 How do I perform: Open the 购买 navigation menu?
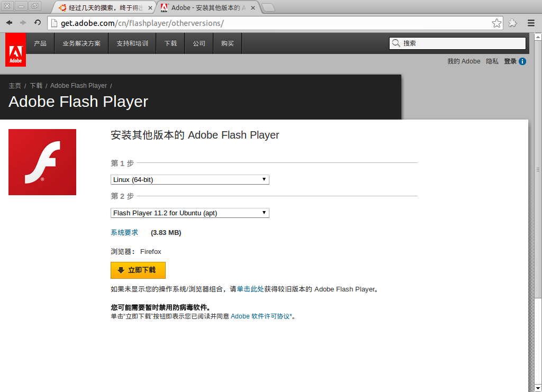[228, 43]
